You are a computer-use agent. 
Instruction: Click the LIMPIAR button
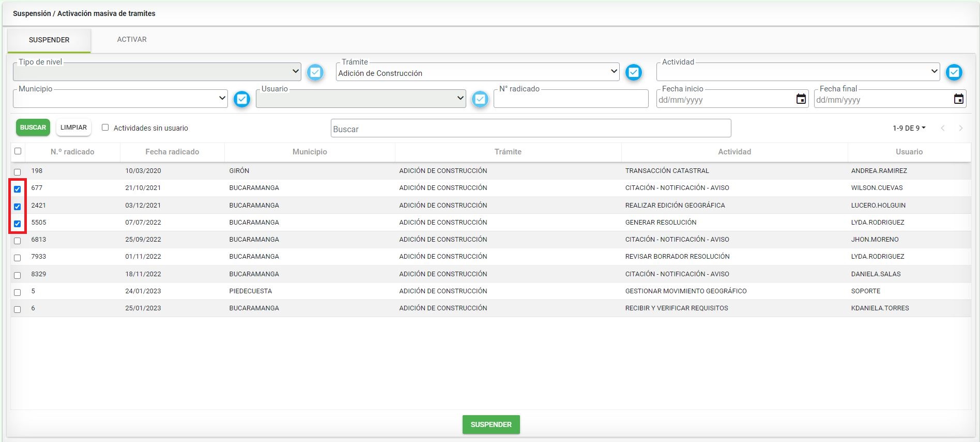73,128
